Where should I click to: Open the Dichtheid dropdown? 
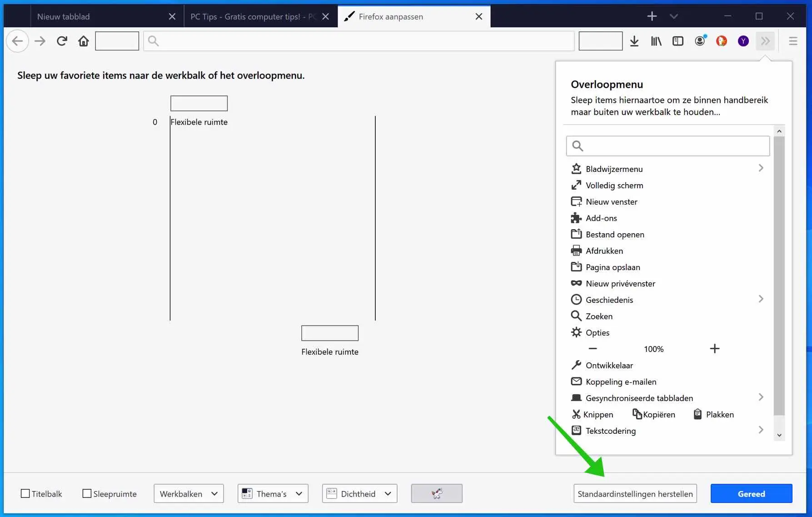[359, 493]
